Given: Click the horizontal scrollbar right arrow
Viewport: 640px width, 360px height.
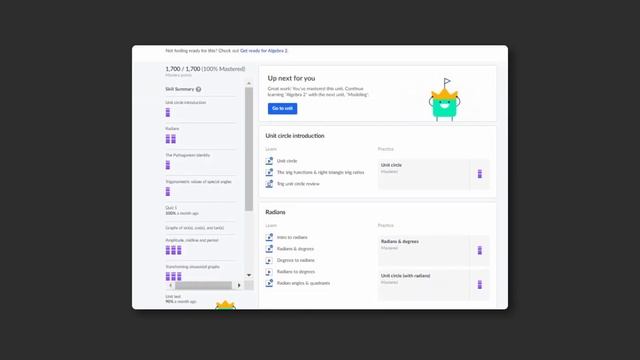Looking at the screenshot, I should [x=239, y=285].
